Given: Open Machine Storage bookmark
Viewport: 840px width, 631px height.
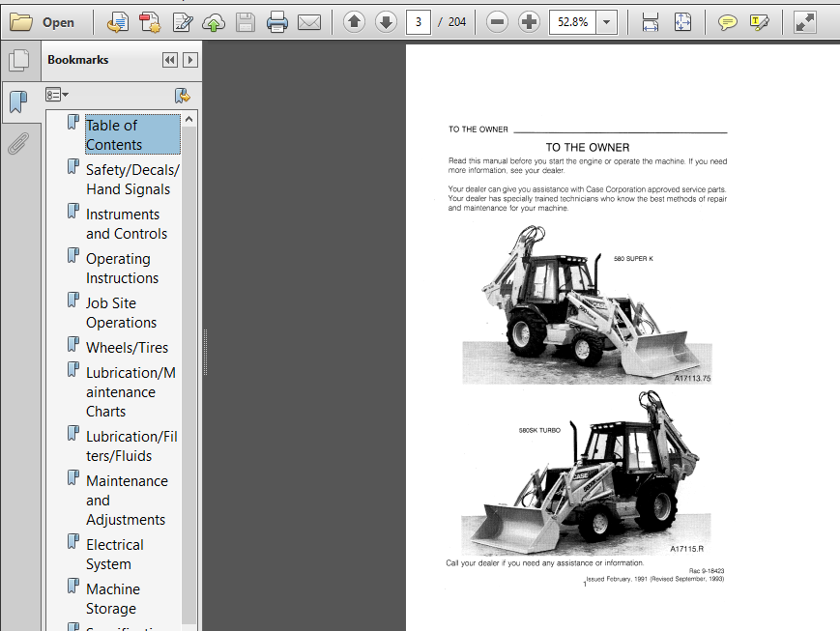Looking at the screenshot, I should (x=112, y=599).
